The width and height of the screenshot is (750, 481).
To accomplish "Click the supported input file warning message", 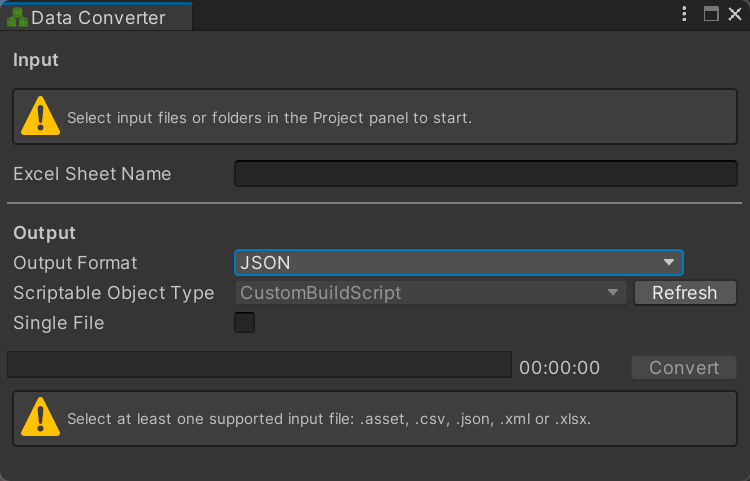I will (329, 419).
